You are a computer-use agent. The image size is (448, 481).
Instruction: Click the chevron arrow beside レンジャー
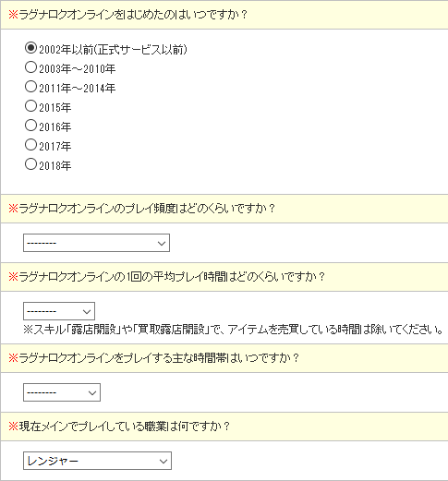[163, 462]
